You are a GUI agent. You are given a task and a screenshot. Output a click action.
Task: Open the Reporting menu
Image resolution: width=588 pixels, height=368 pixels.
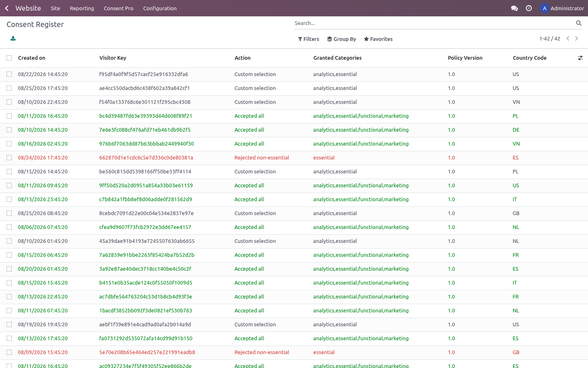(x=82, y=8)
